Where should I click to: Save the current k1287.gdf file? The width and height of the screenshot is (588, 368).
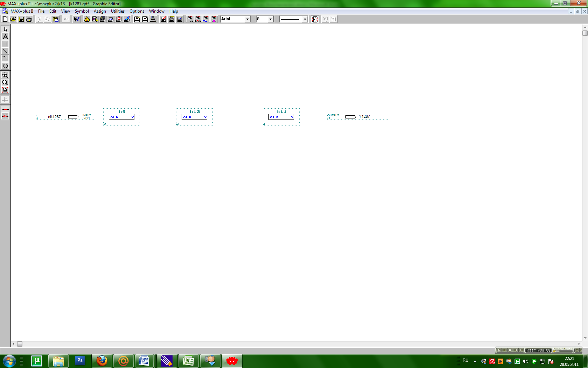21,19
